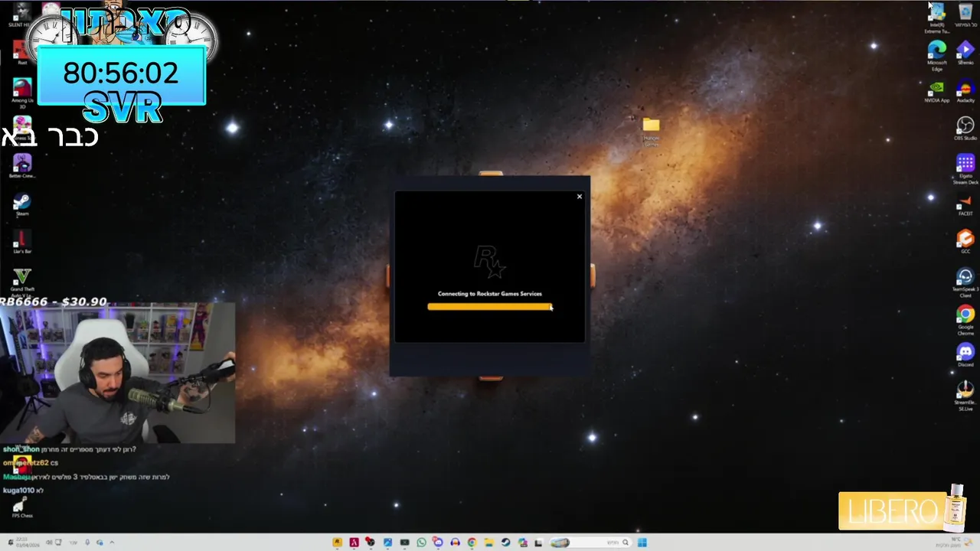
Task: Open the TeamSpeak 3 Client desktop shortcut
Action: [x=965, y=282]
